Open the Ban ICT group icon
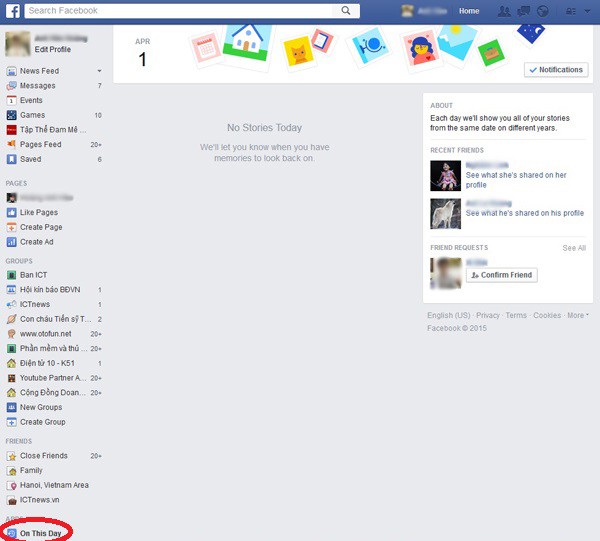Viewport: 600px width, 541px height. point(11,275)
